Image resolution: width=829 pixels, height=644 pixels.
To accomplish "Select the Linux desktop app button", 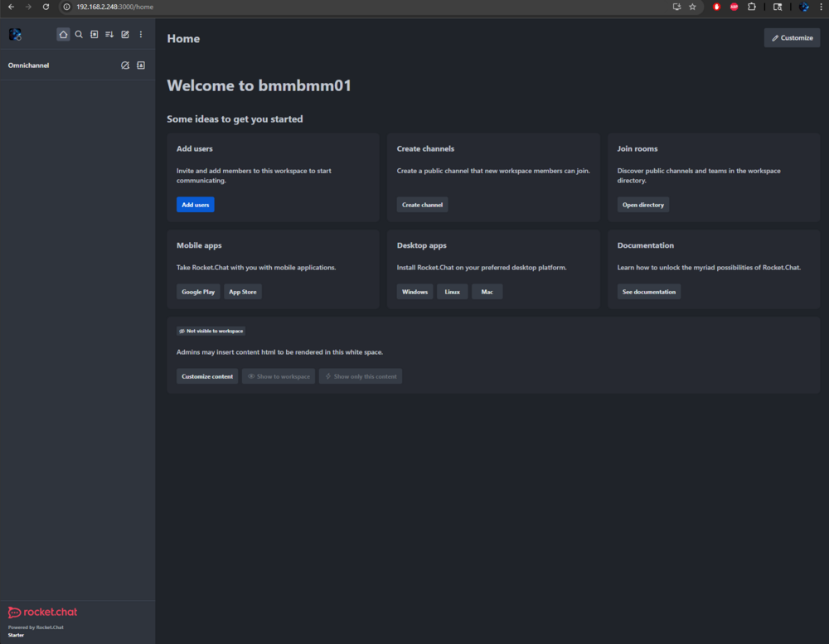I will coord(452,292).
